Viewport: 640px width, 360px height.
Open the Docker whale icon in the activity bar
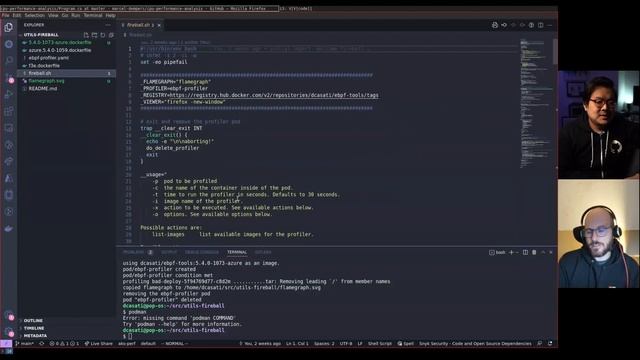(x=9, y=229)
